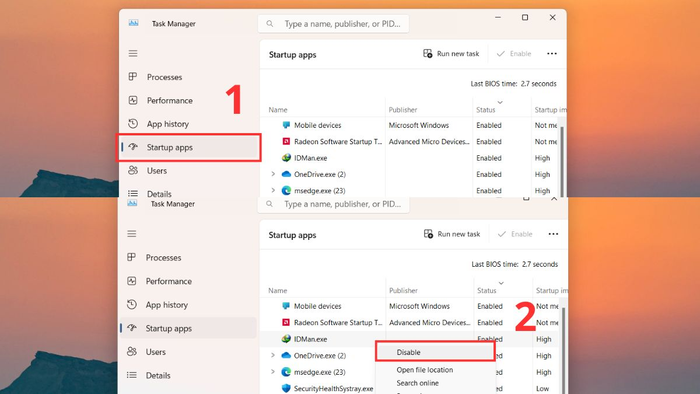Sort by Publisher column in upper window
This screenshot has width=700, height=394.
coord(403,110)
